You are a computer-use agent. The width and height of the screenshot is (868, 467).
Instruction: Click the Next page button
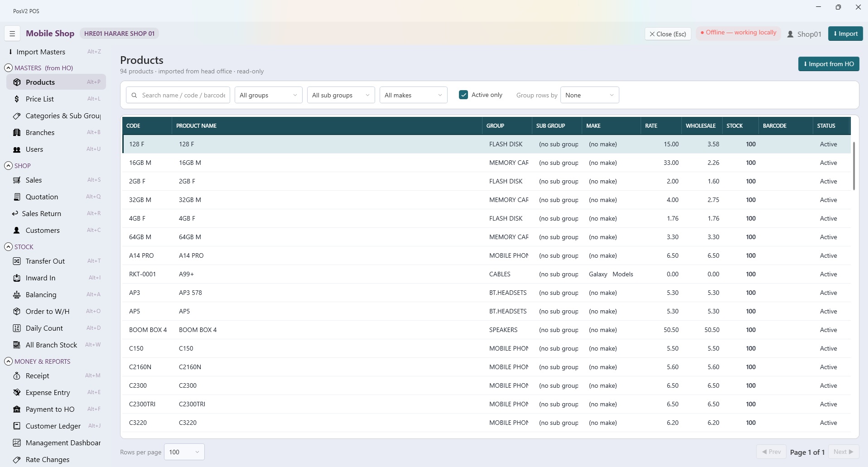tap(844, 452)
